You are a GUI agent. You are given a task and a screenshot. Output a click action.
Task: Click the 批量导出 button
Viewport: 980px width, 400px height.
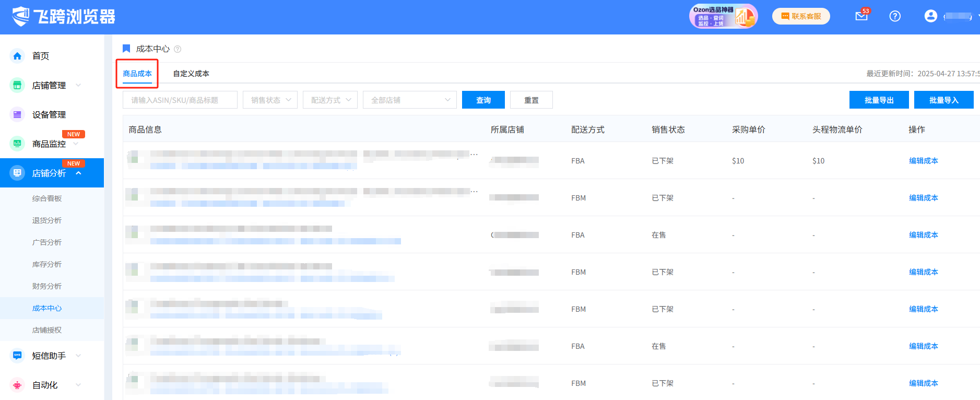[x=879, y=100]
